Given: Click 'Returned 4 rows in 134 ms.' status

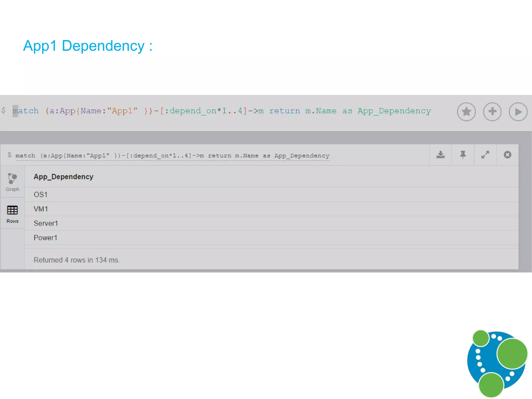Looking at the screenshot, I should (77, 260).
